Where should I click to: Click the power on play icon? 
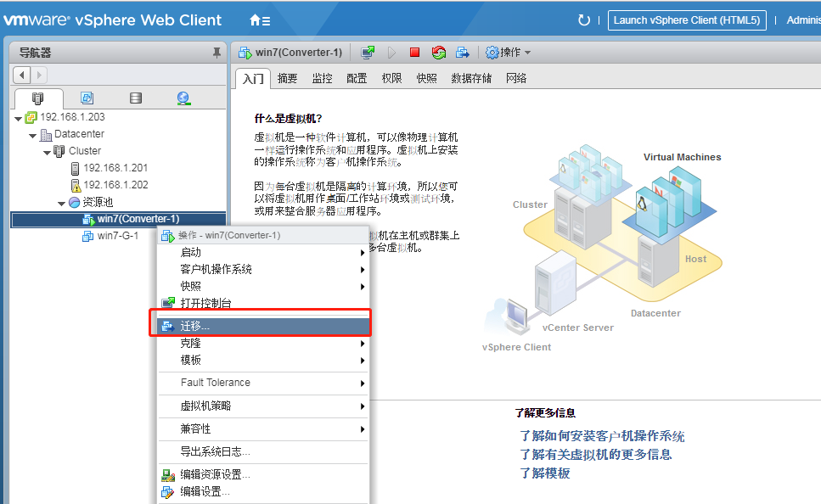point(391,53)
